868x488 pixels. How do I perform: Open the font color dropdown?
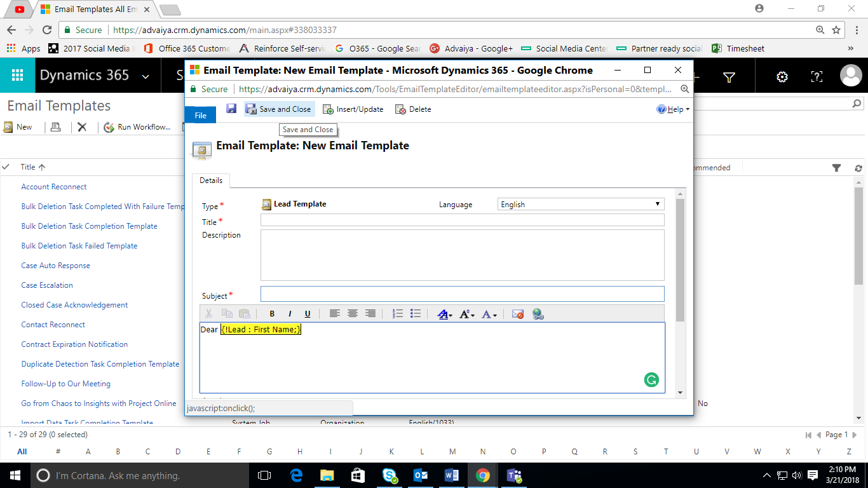tap(489, 314)
